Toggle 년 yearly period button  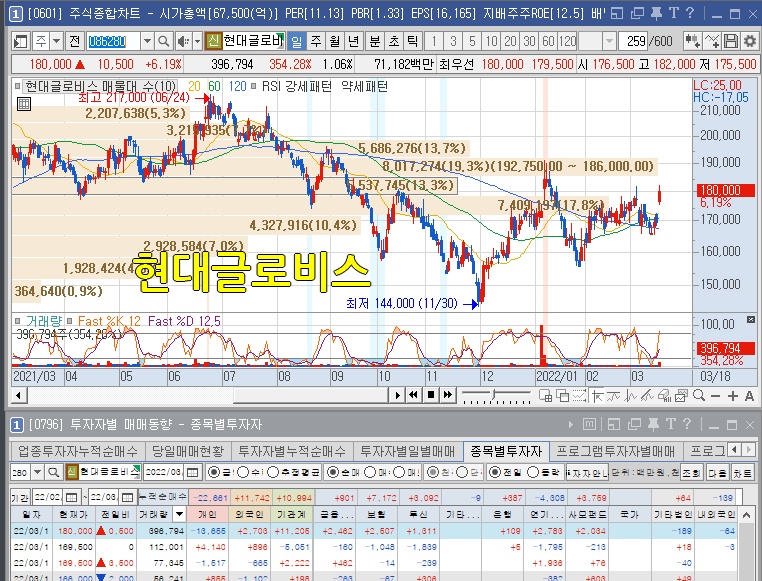(354, 41)
